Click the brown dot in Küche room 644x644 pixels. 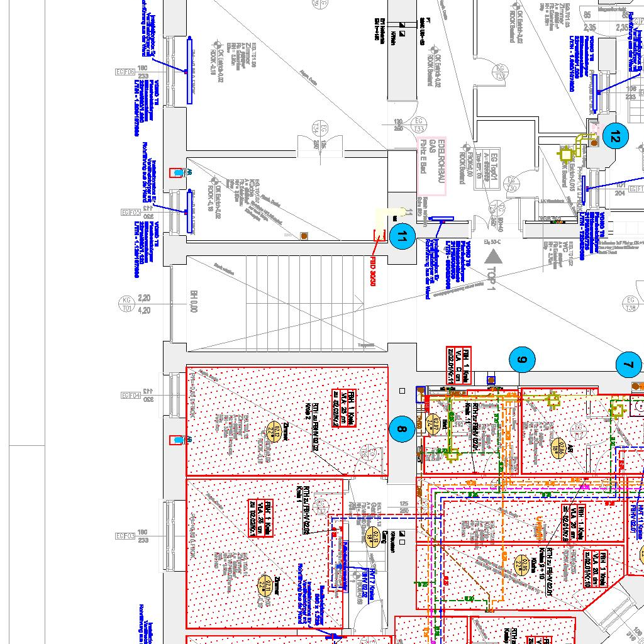304,236
